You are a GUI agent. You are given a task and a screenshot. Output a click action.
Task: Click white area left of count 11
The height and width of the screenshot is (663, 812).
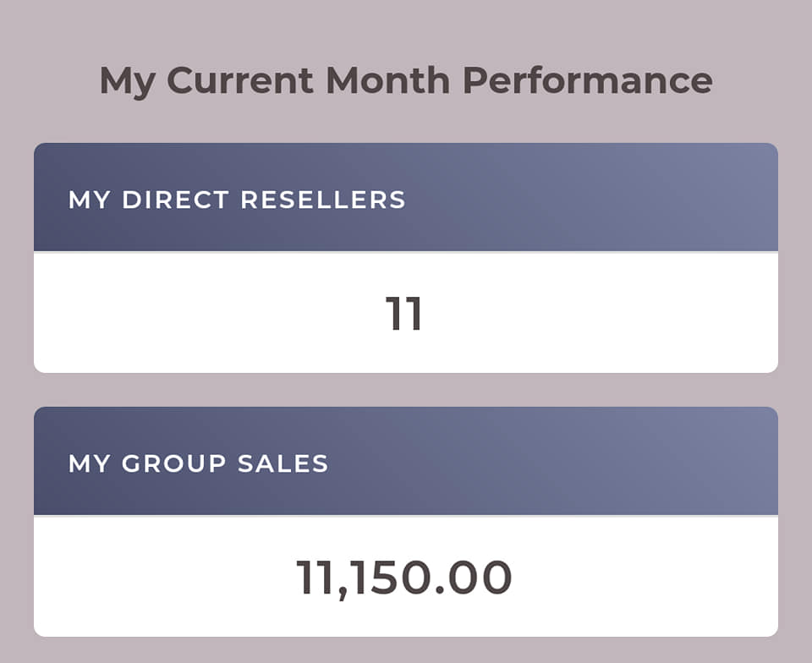click(207, 313)
